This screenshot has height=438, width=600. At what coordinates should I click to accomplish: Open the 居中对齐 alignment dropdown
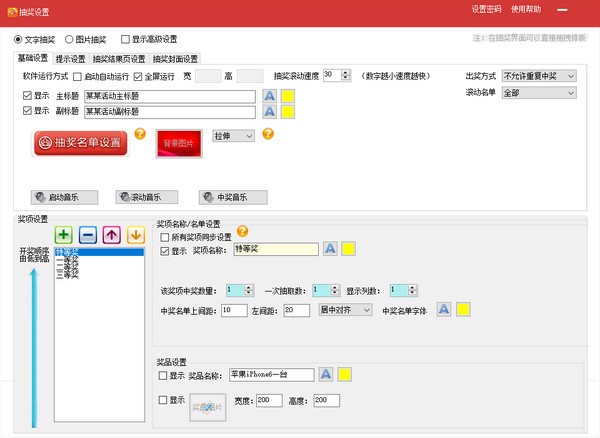[x=343, y=310]
